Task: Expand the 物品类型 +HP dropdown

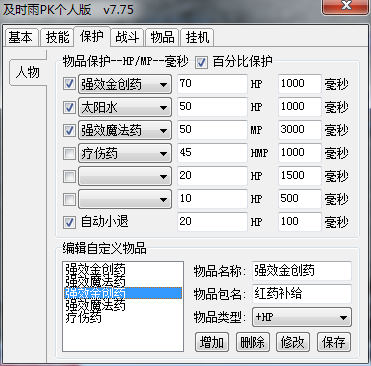Action: point(302,317)
